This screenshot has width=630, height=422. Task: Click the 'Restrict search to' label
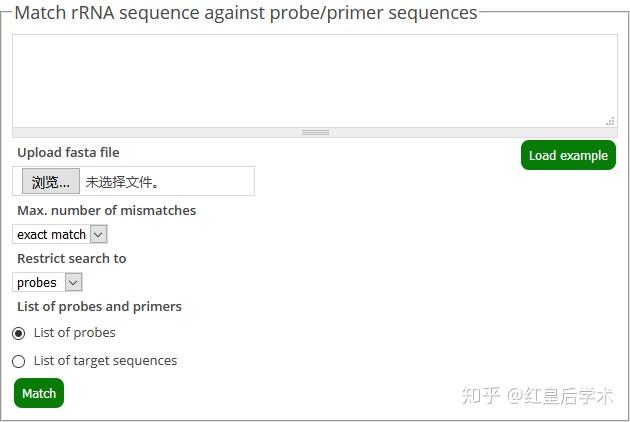tap(71, 258)
